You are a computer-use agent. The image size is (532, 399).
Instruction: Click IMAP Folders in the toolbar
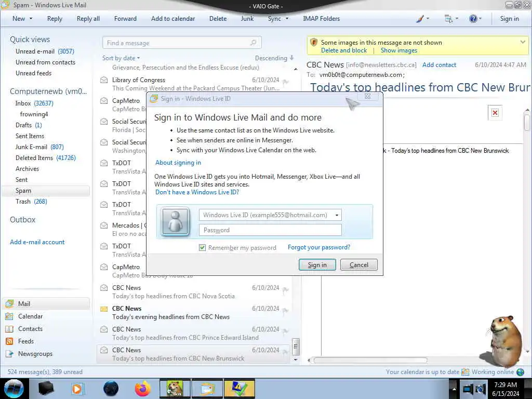(x=321, y=19)
